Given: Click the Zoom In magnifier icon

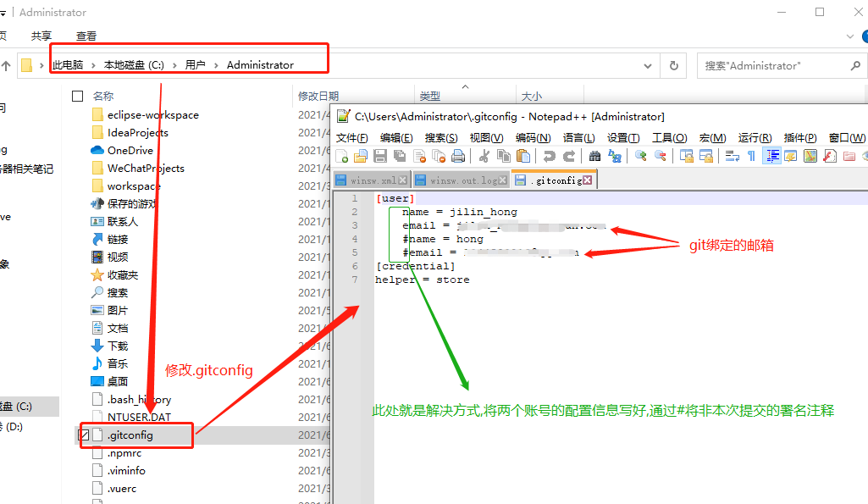Looking at the screenshot, I should coord(640,156).
